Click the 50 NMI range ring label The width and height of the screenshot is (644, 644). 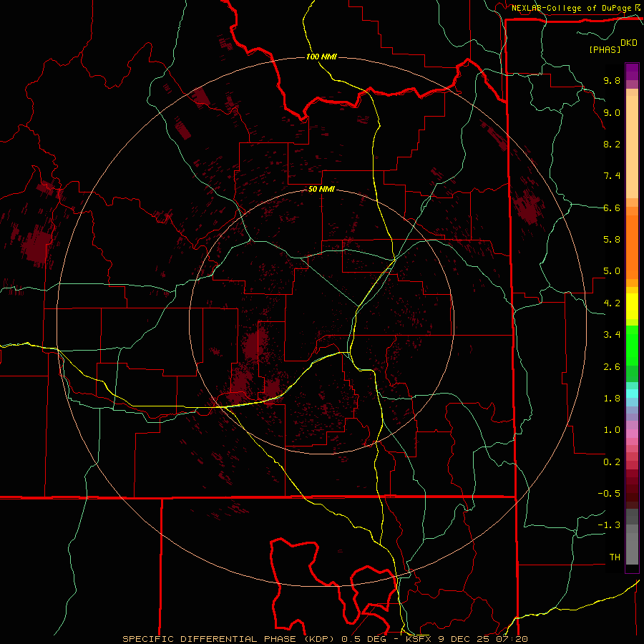point(321,189)
